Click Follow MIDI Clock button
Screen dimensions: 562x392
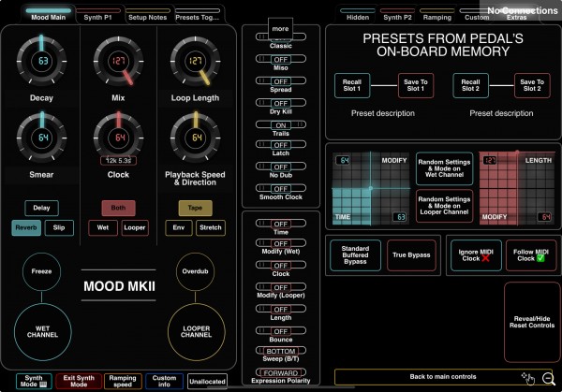tap(531, 255)
